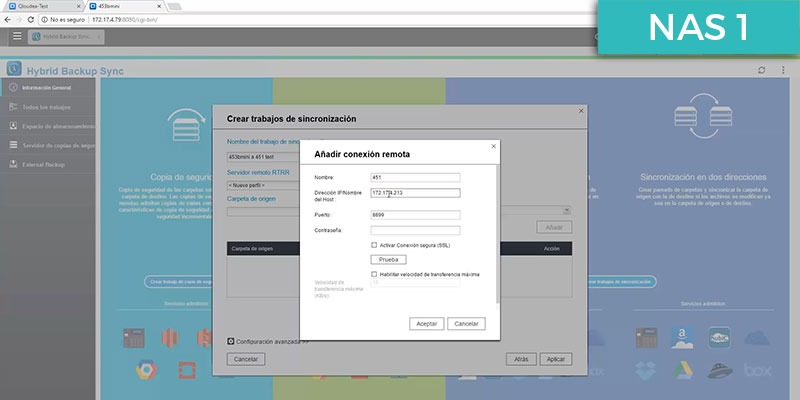800x400 pixels.
Task: Click the 'Acción' table column header
Action: pyautogui.click(x=551, y=248)
